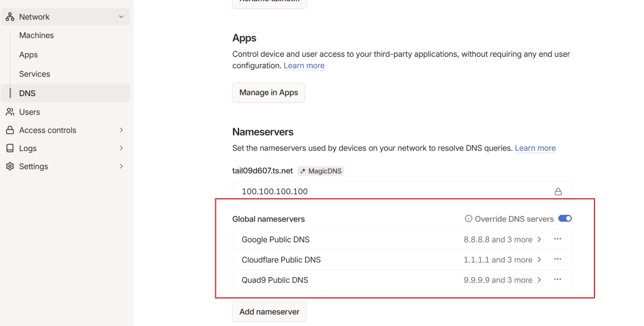Open the three-dot menu for Google Public DNS
Screen dimensions: 644x326
click(x=558, y=239)
